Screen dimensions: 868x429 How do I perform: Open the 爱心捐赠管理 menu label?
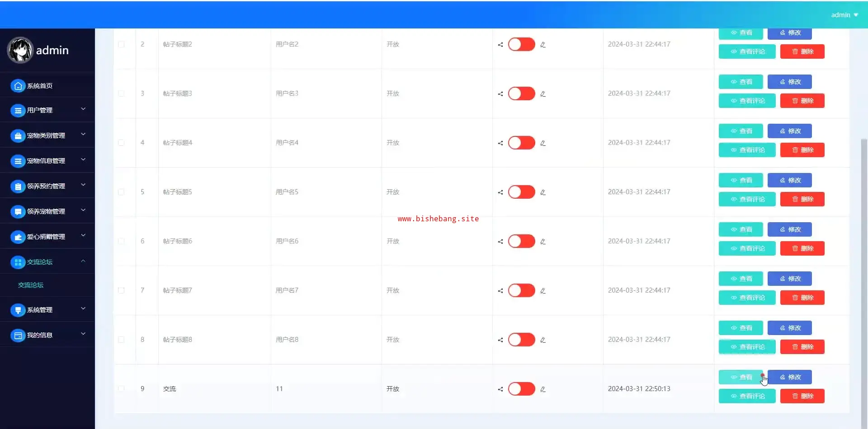tap(46, 237)
